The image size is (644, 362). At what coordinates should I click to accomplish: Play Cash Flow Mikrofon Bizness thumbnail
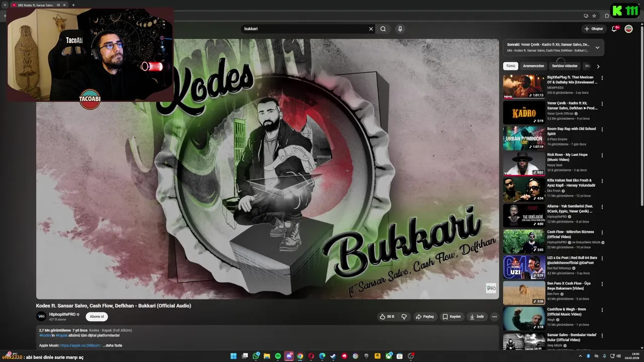[524, 241]
